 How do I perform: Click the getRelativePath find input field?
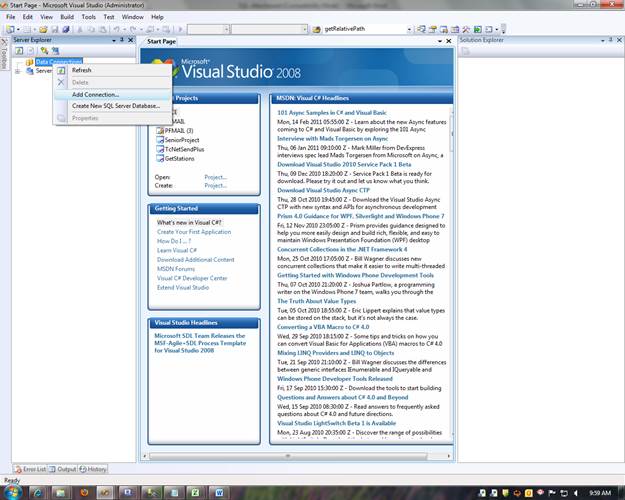364,29
